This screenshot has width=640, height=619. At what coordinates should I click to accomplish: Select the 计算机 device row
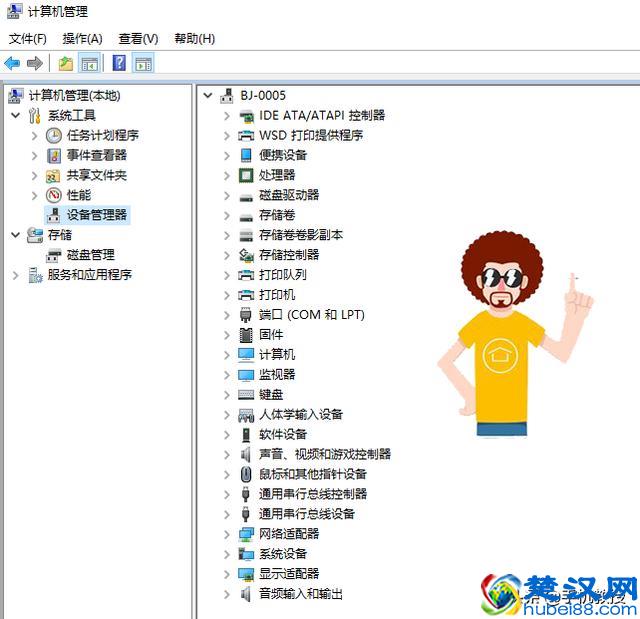(277, 355)
